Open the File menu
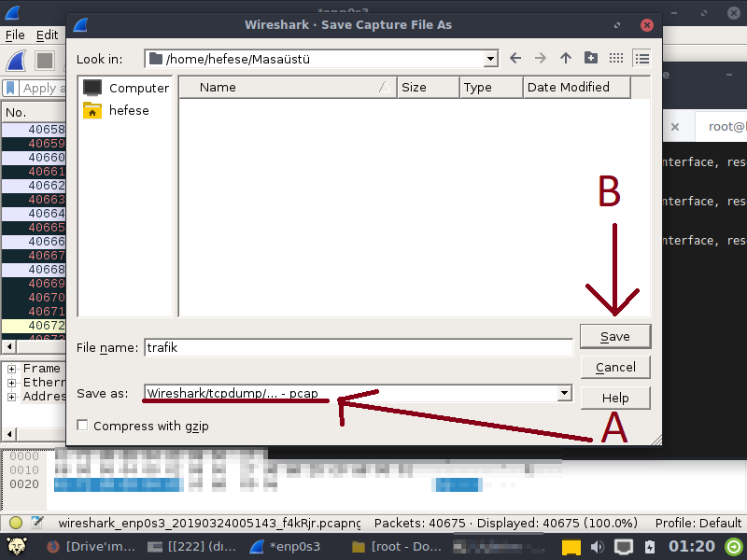This screenshot has height=560, width=747. pyautogui.click(x=15, y=35)
